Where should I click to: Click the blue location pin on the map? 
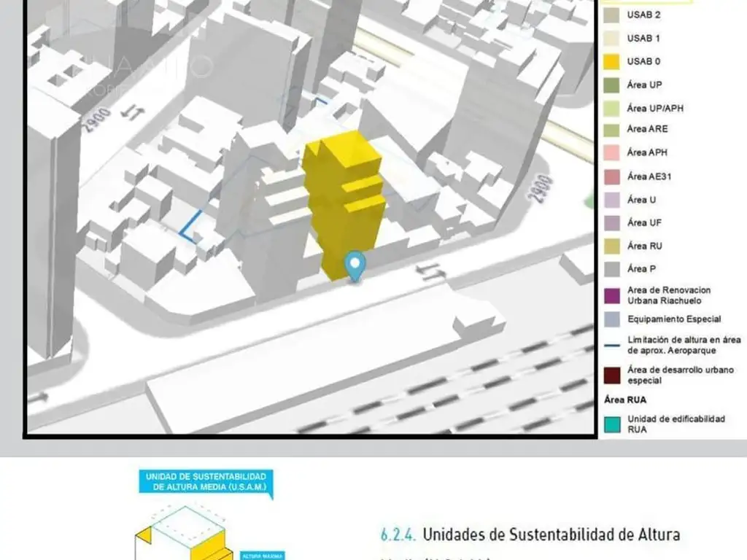click(355, 265)
